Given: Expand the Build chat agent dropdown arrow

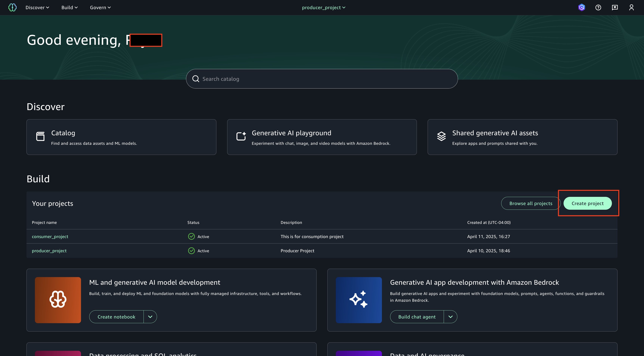Looking at the screenshot, I should pyautogui.click(x=450, y=317).
